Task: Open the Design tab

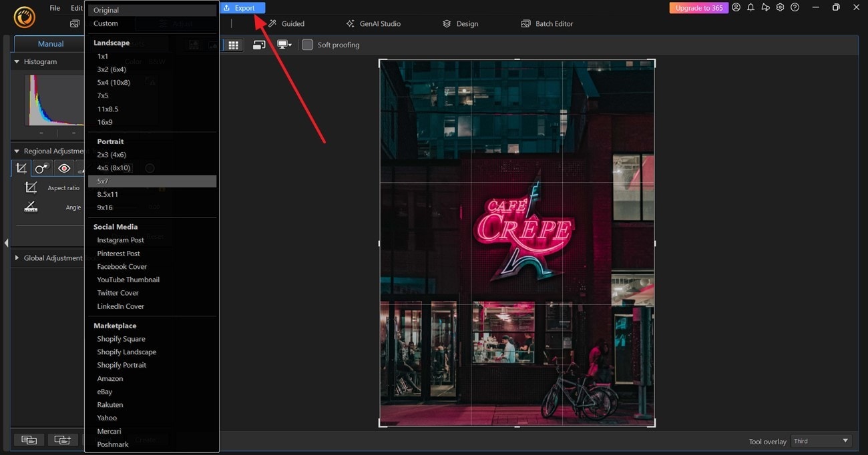Action: (460, 23)
